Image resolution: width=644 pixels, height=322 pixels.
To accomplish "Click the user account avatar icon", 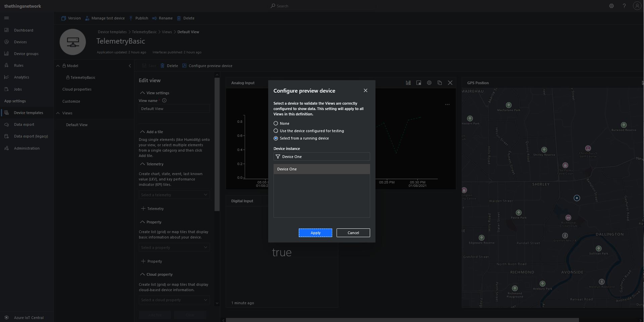I will coord(637,6).
